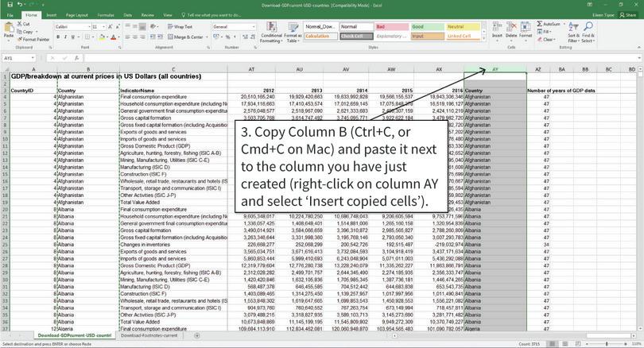Expand the Name Box dropdown arrow
The image size is (644, 348).
[x=33, y=58]
